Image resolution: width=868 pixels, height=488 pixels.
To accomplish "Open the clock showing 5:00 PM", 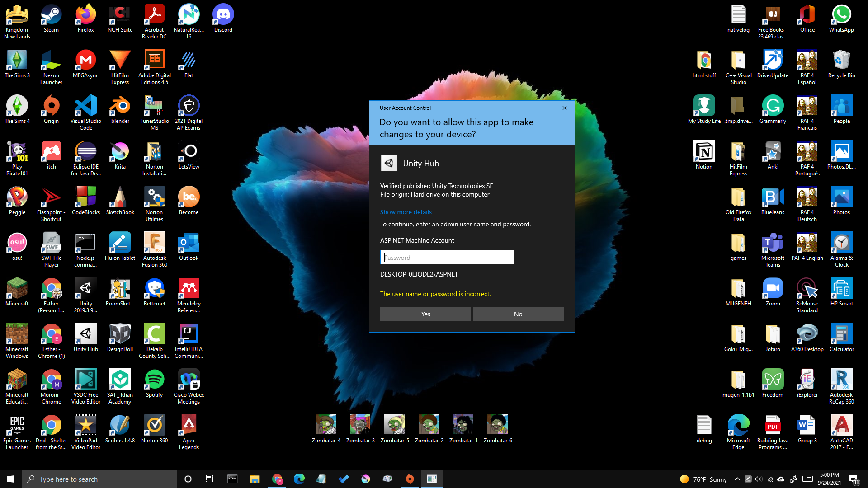I will pyautogui.click(x=829, y=479).
